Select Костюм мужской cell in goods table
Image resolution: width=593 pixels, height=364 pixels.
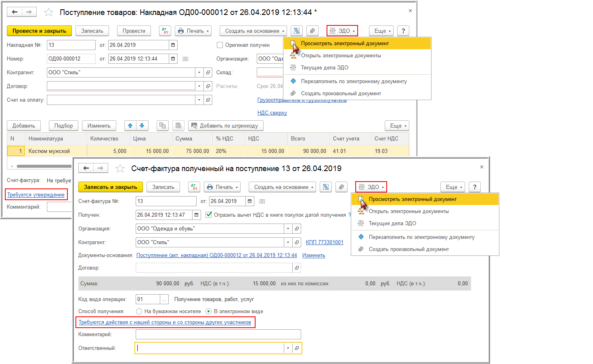point(56,151)
